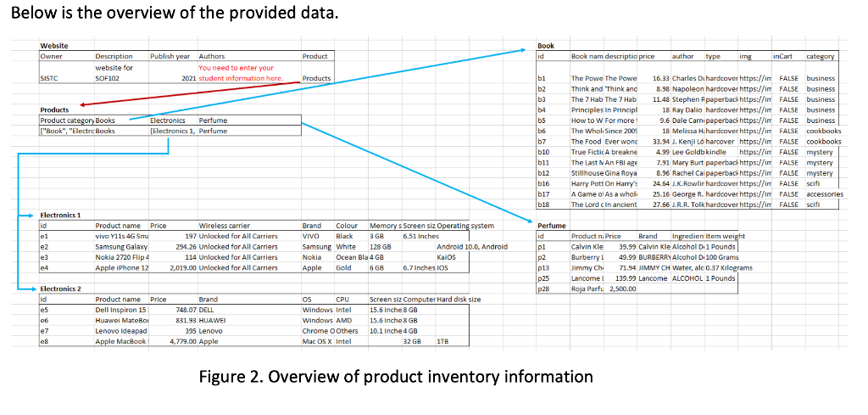Select the "Electronics" header in Products table
The height and width of the screenshot is (415, 868).
167,120
